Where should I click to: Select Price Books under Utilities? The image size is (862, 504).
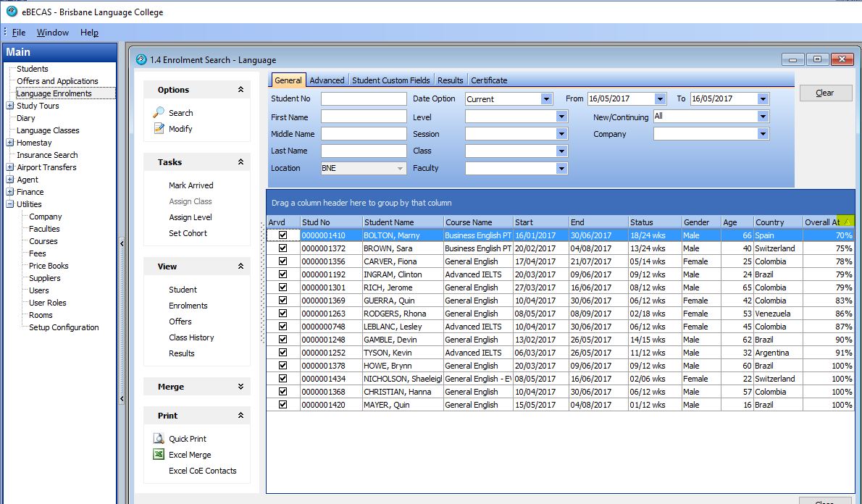coord(49,266)
